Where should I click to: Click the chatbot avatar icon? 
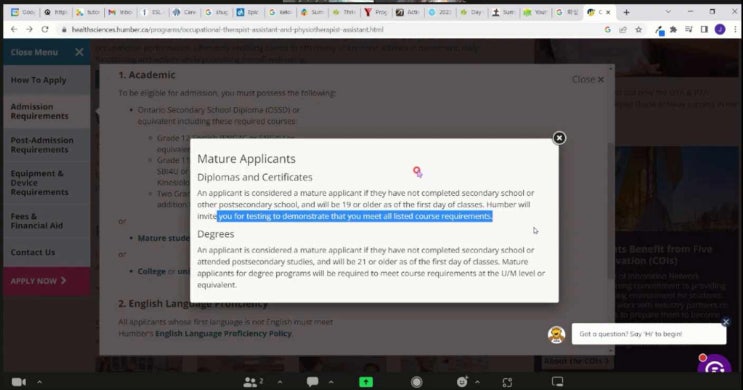click(x=556, y=335)
